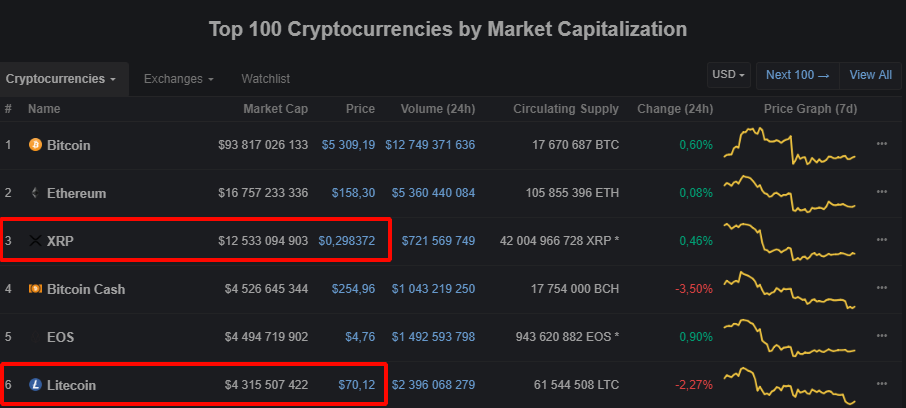Sort by Market Cap column header
The width and height of the screenshot is (906, 408).
tap(276, 109)
